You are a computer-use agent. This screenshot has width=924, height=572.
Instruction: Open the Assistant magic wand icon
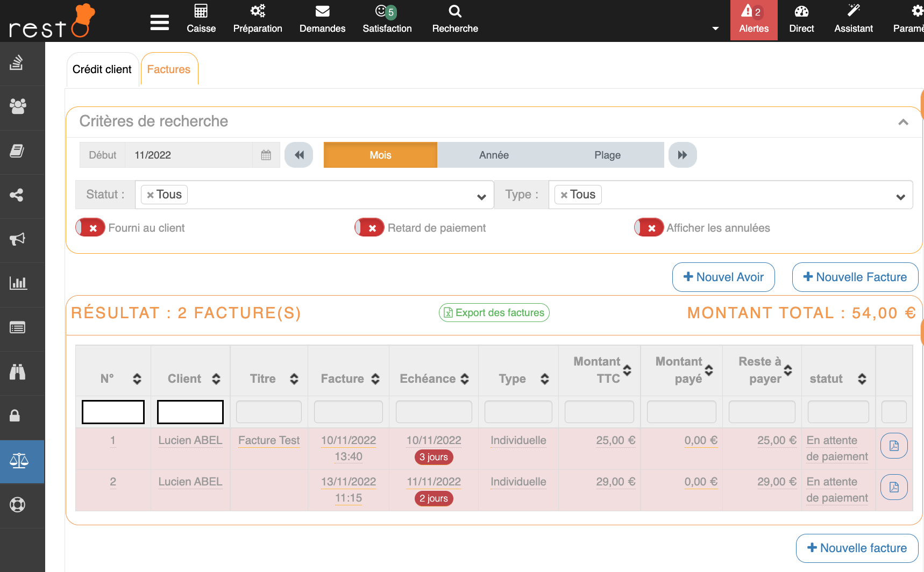tap(853, 11)
